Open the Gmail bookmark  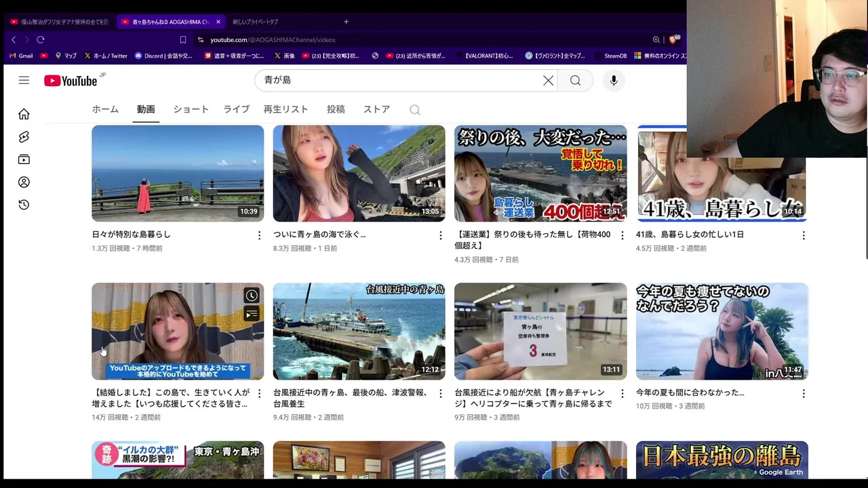pos(21,56)
